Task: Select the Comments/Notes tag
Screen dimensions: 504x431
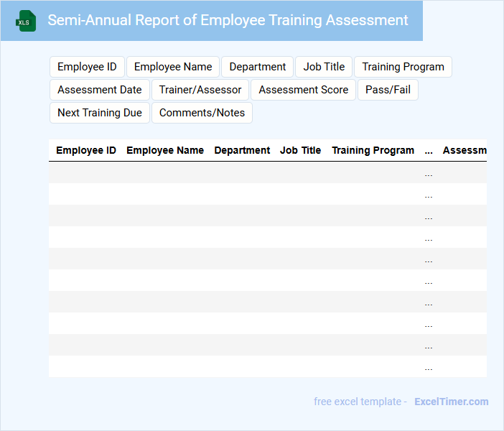Action: 202,113
